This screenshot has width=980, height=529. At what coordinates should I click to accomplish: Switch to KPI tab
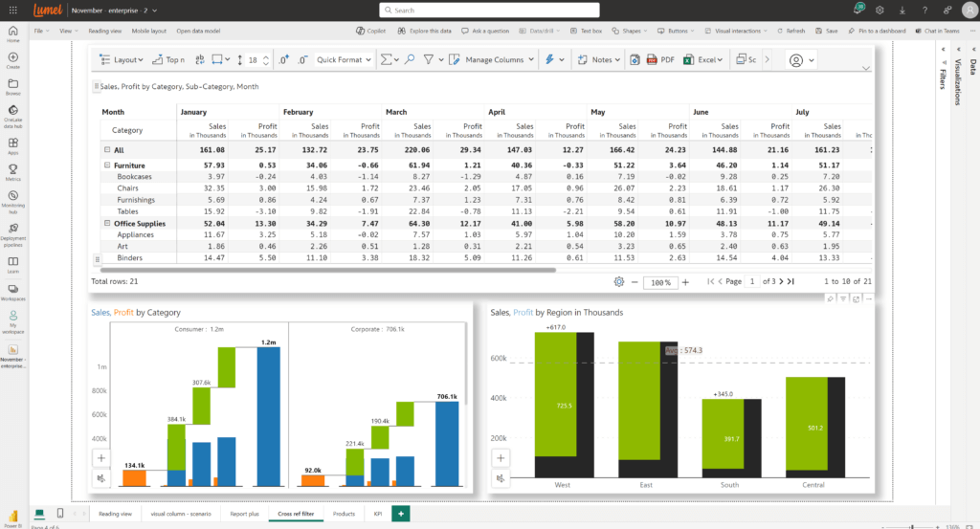coord(378,514)
